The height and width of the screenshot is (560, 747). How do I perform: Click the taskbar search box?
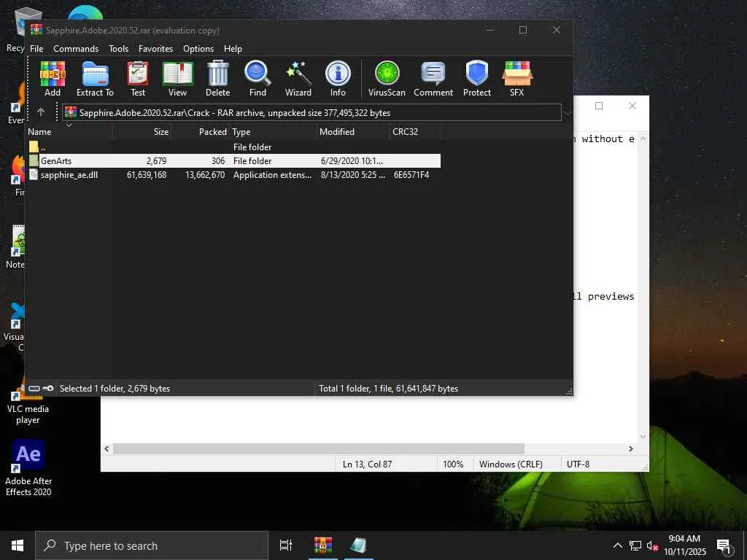click(152, 545)
